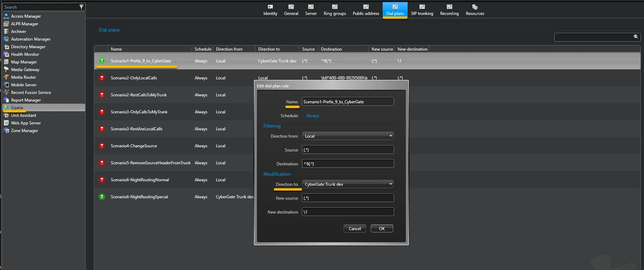Click the Report Manager icon
Image resolution: width=644 pixels, height=270 pixels.
pos(6,100)
